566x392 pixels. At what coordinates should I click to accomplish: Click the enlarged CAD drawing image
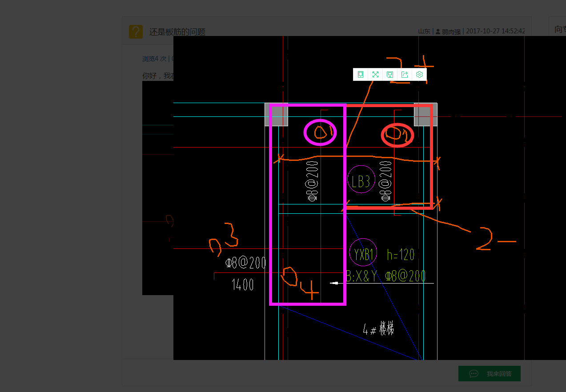point(369,198)
